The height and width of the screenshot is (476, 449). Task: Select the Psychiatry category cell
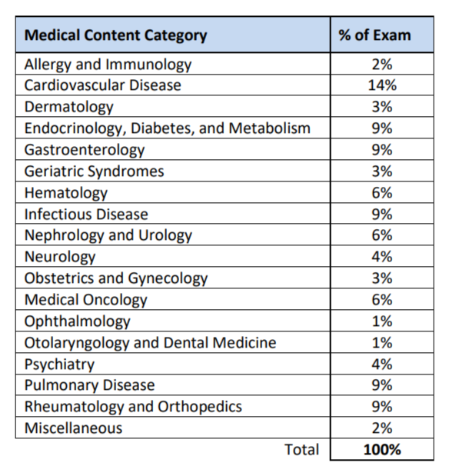(173, 364)
